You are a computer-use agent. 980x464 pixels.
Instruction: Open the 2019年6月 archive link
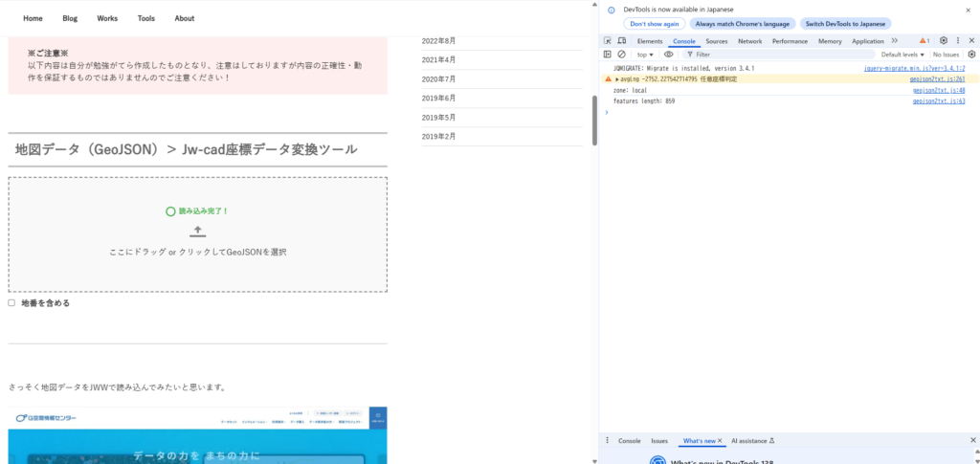(438, 98)
